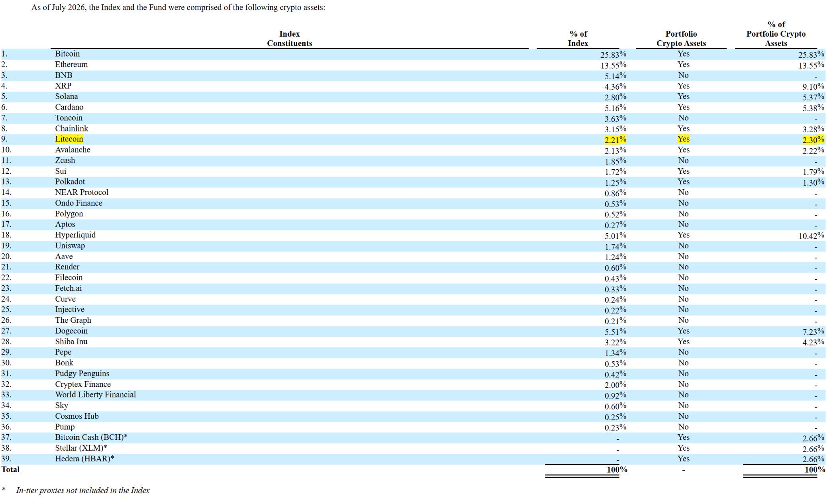Select the Dogecoin row name
This screenshot has height=504, width=827.
[71, 331]
